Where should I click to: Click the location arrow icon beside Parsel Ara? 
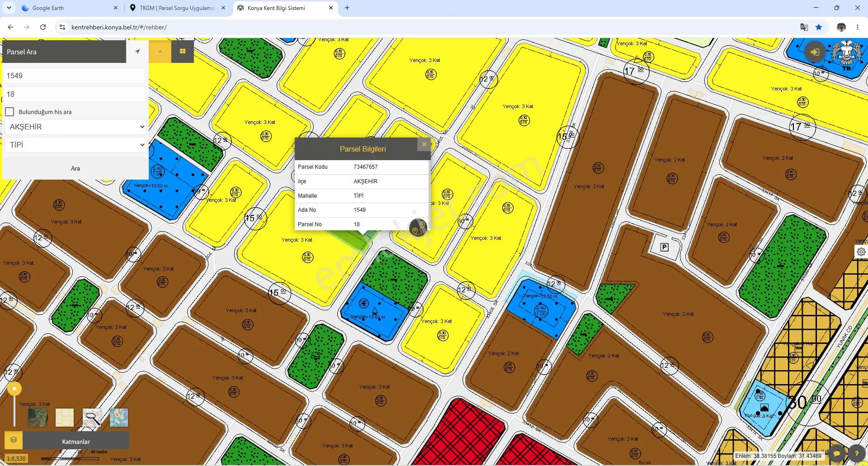(137, 52)
